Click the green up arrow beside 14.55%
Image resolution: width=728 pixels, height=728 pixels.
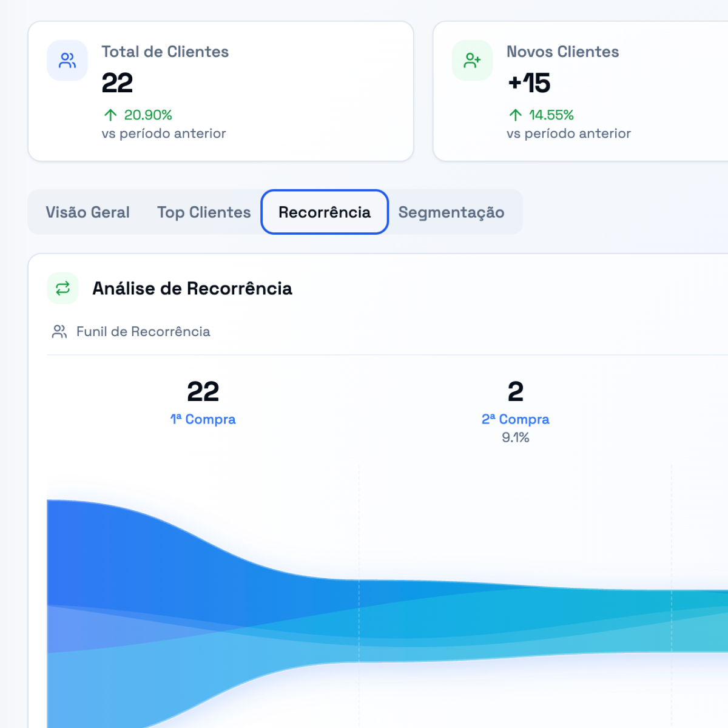coord(516,115)
